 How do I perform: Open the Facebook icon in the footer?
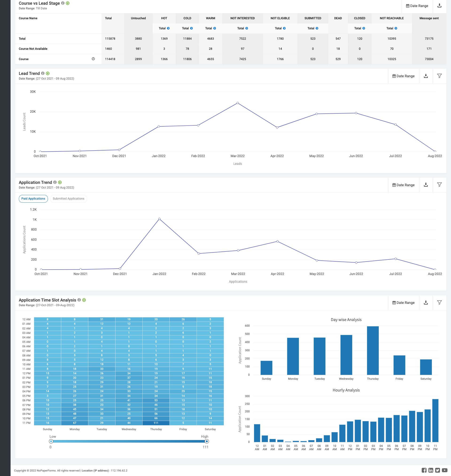click(x=424, y=470)
